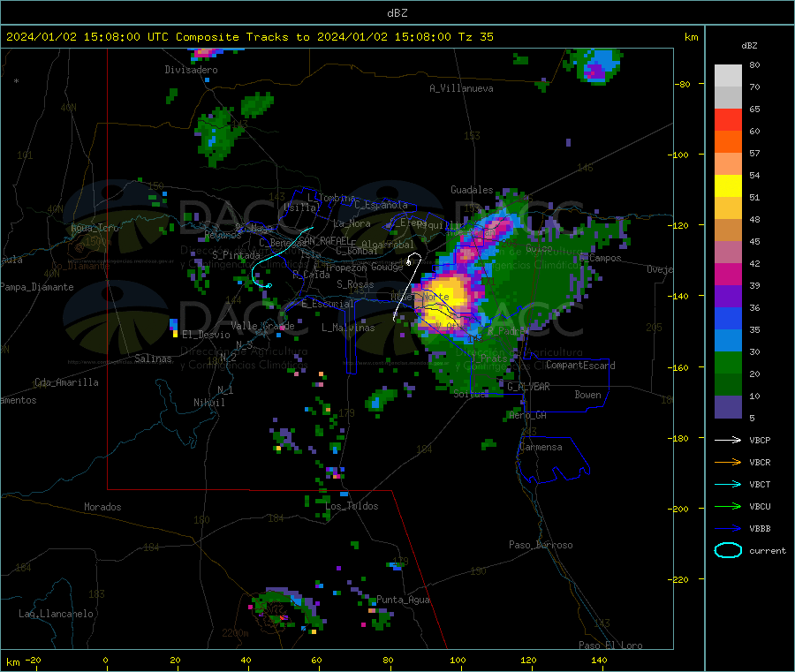Click the 'S_Rosas' map label

pos(355,284)
